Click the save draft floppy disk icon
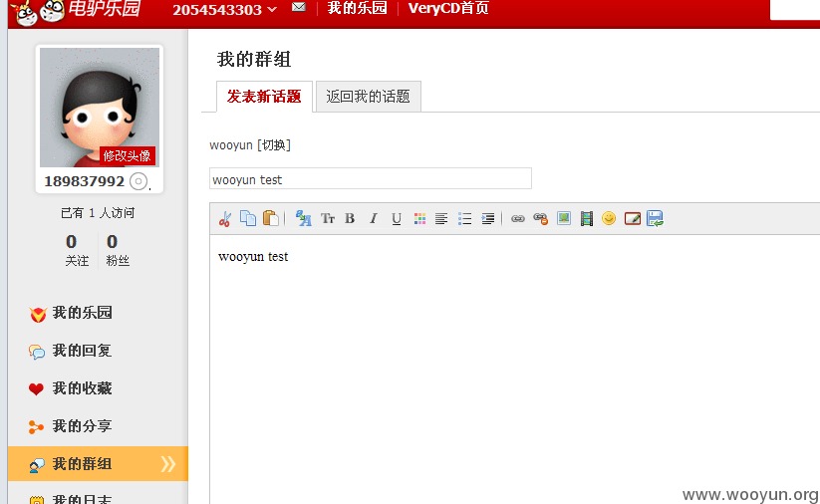Image resolution: width=820 pixels, height=504 pixels. pos(655,218)
